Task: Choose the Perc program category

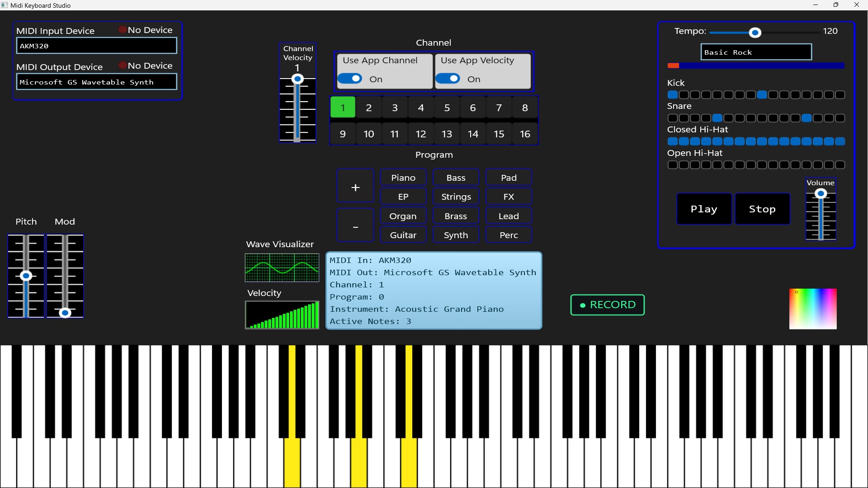Action: [509, 235]
